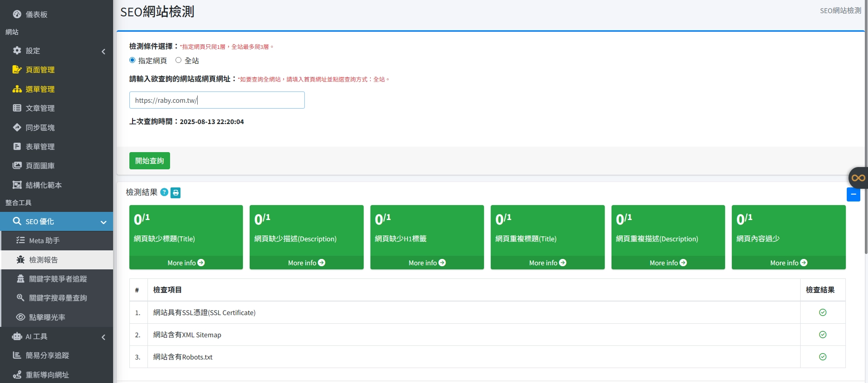Collapse the 檢測結果 panel with minus button

coord(853,195)
